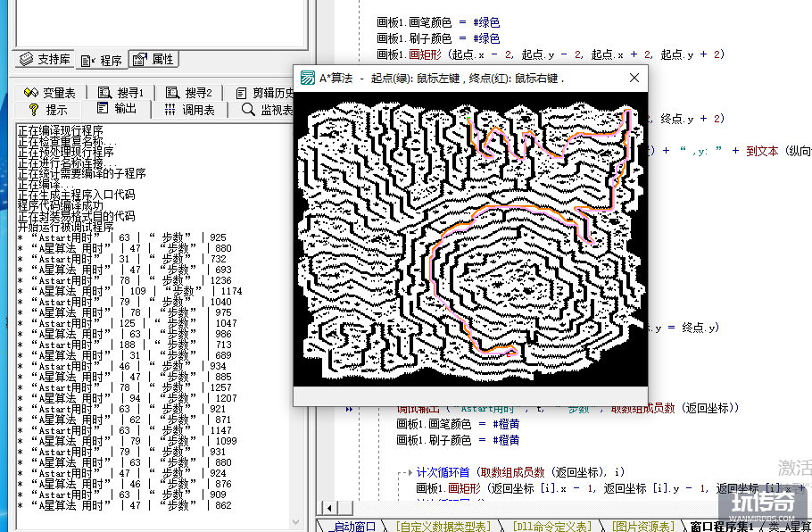Click the breakpoint arrow beside 调试输出 line
Viewport: 812px width, 532px height.
[x=350, y=409]
